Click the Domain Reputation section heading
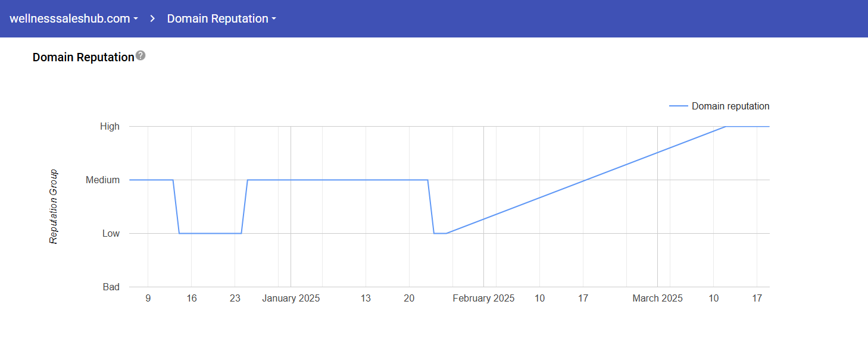Screen dimensions: 868x364 click(83, 57)
